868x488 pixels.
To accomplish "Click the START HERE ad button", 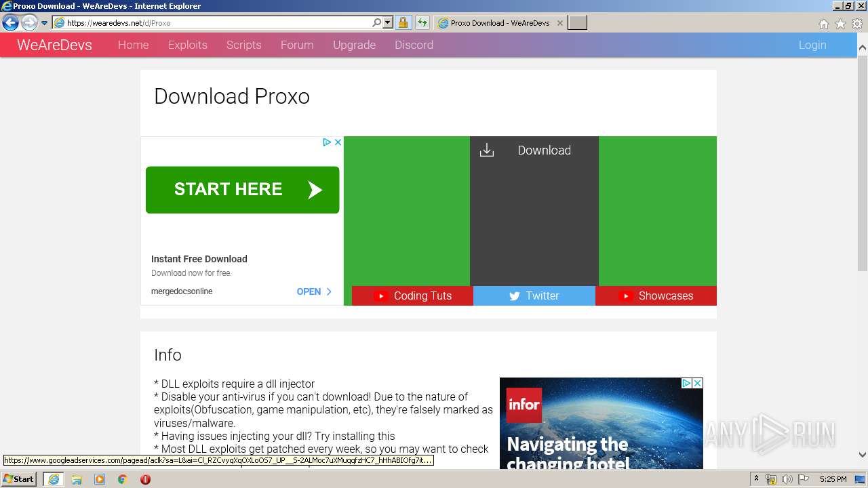I will pos(242,190).
